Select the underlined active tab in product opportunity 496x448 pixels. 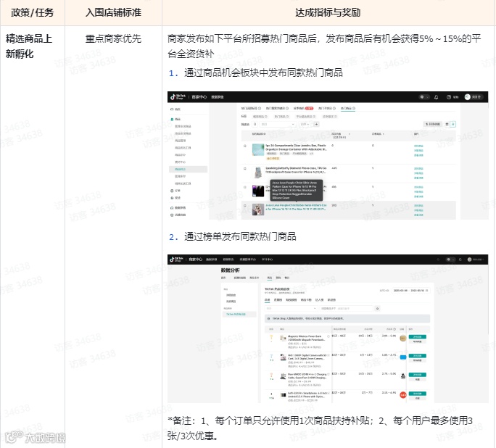(348, 109)
